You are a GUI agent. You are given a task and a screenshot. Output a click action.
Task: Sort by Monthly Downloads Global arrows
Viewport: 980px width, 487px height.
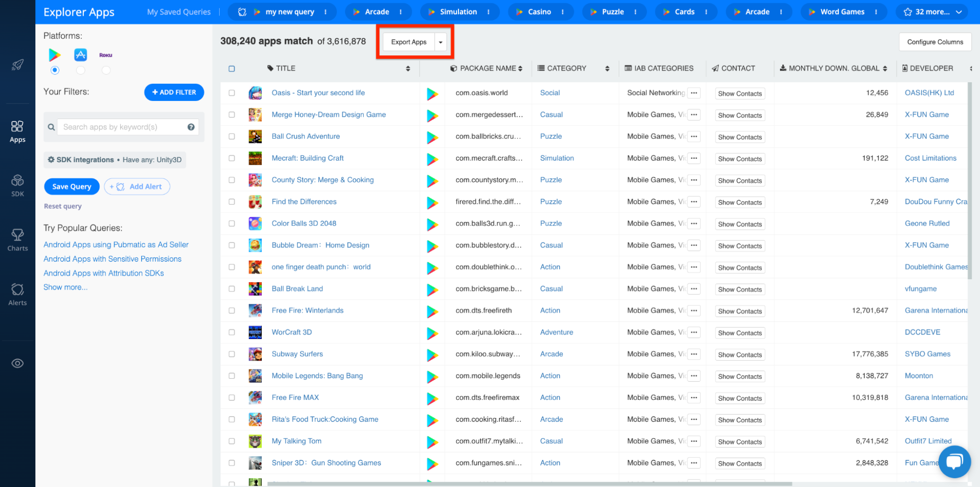[x=885, y=69]
